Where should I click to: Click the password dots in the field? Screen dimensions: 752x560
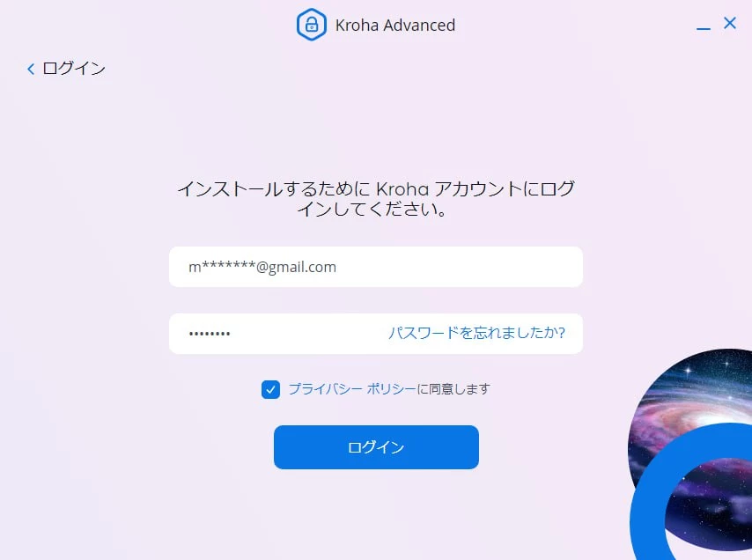pyautogui.click(x=210, y=334)
